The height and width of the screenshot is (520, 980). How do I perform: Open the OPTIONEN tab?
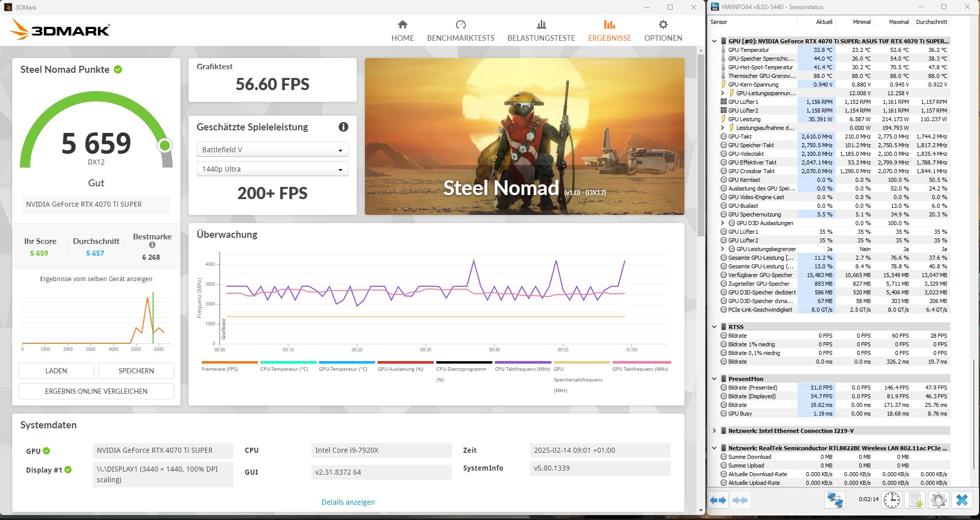(x=663, y=31)
